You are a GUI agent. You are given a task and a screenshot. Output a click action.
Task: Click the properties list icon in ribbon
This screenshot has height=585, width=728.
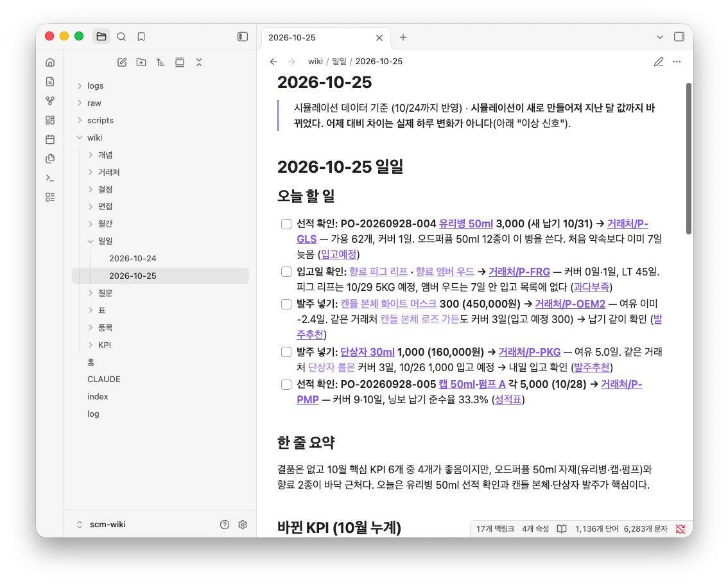50,197
